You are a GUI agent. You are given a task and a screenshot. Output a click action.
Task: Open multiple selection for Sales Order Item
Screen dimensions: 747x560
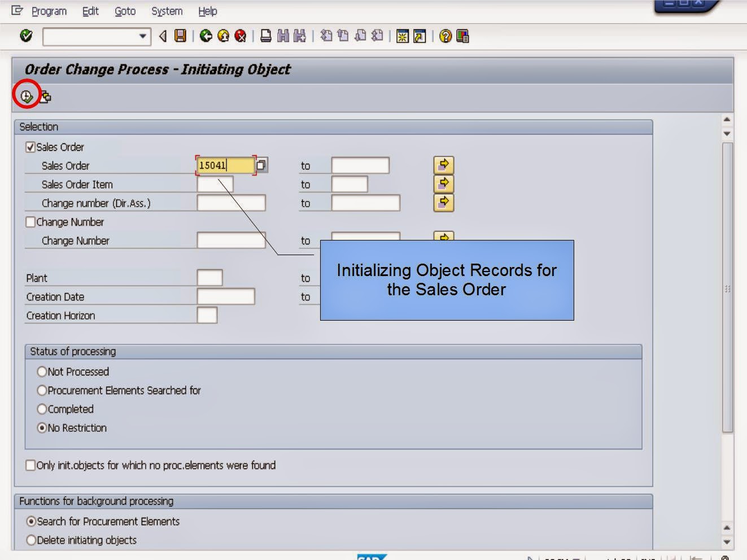pos(443,183)
